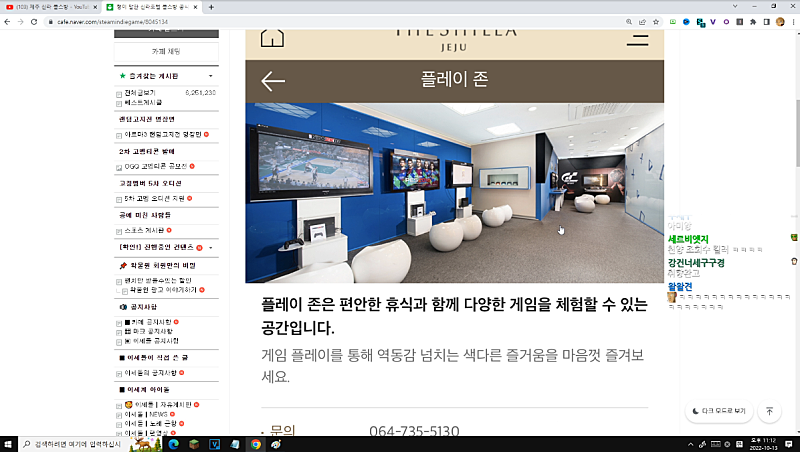Open the zoom magnifier in address bar

tap(629, 22)
